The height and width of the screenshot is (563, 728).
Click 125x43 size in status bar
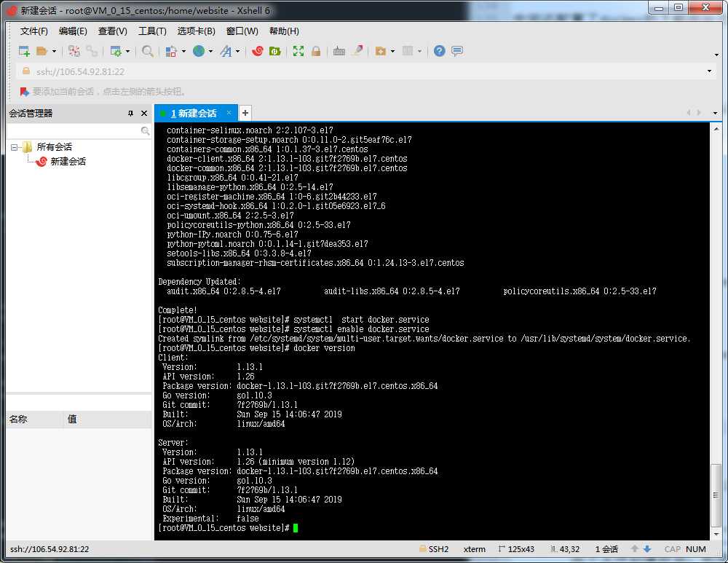pos(521,549)
